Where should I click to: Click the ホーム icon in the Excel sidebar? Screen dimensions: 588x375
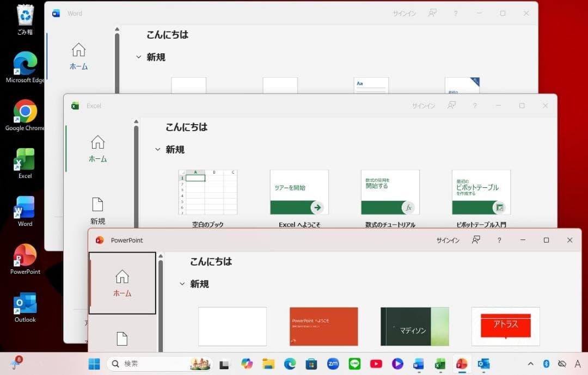point(97,147)
